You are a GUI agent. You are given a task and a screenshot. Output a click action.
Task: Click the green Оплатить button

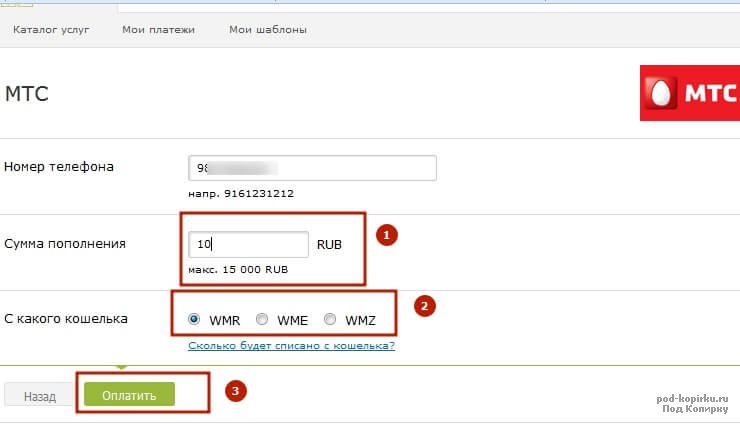129,394
